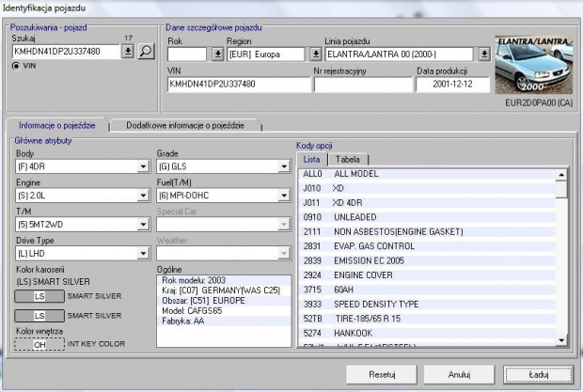583x392 pixels.
Task: Click the OH interior key color swatch
Action: click(x=39, y=344)
